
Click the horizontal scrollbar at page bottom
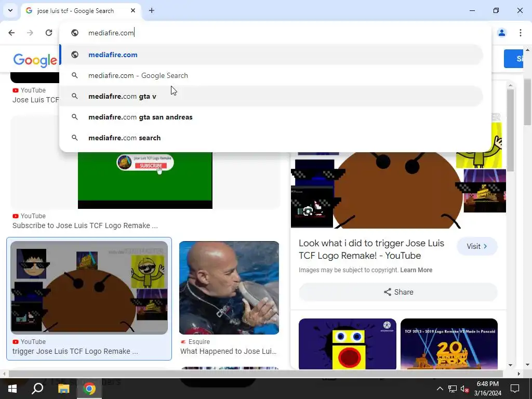coord(256,374)
